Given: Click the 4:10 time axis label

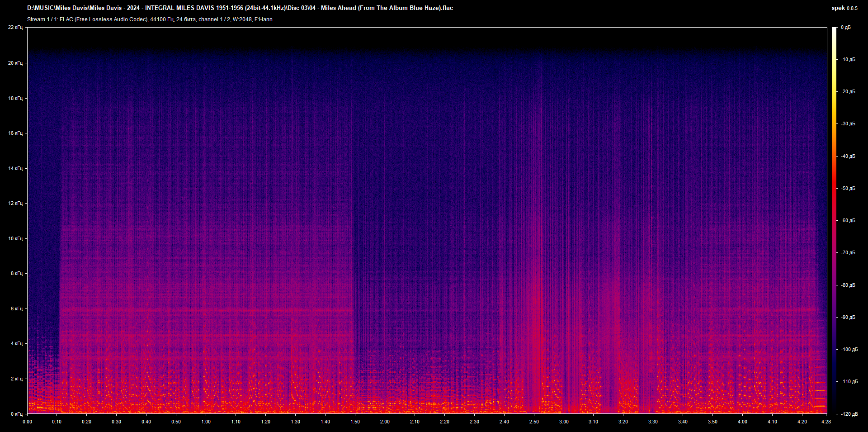Looking at the screenshot, I should coord(772,422).
